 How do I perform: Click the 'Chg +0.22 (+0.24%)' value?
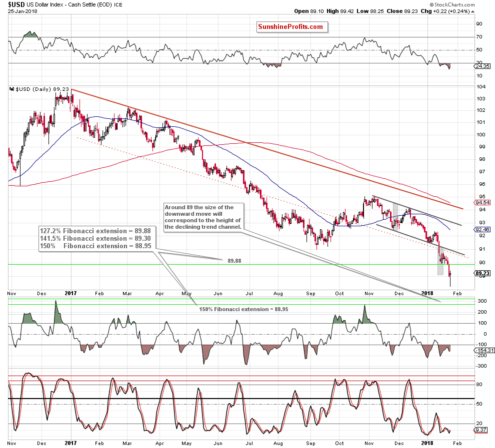point(445,11)
